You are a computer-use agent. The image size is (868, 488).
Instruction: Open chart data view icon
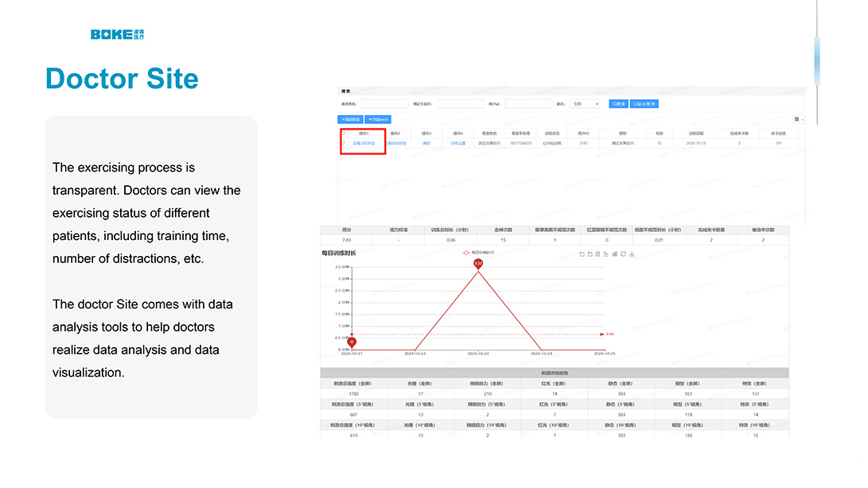(597, 254)
